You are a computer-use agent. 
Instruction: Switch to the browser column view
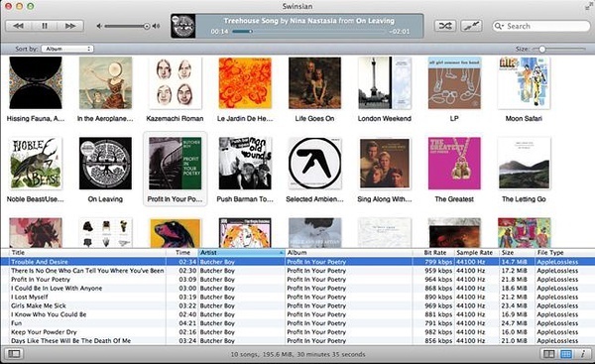[x=548, y=354]
